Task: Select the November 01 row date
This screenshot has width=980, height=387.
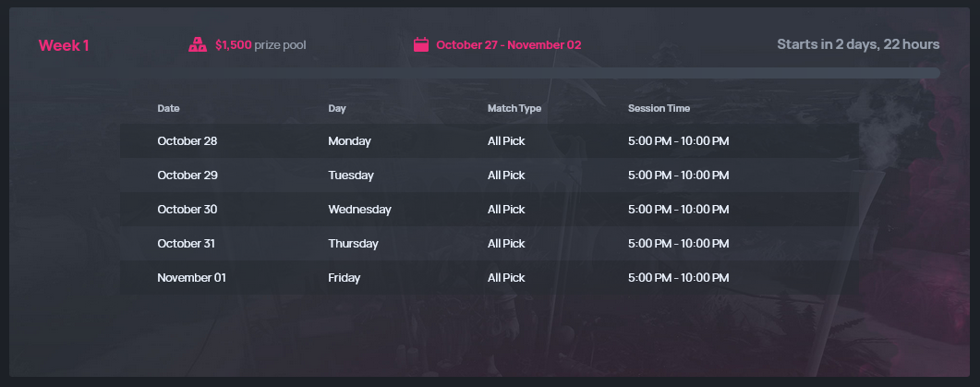Action: (191, 278)
